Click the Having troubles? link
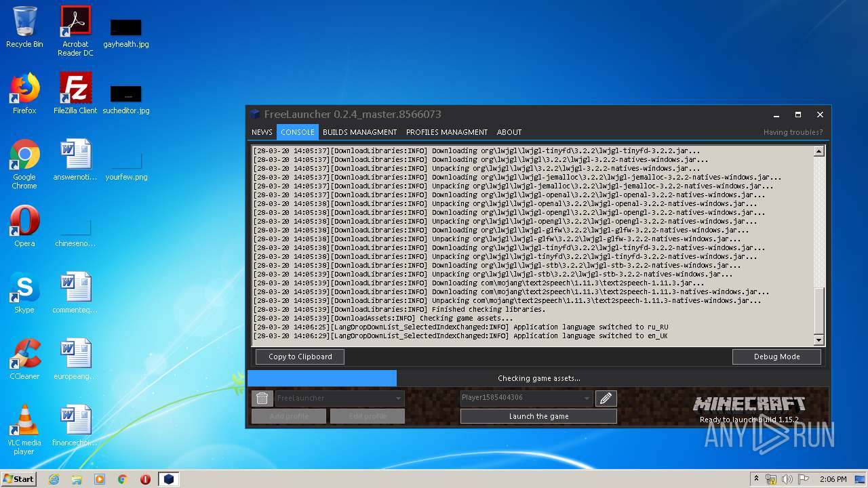The width and height of the screenshot is (868, 488). pos(793,132)
